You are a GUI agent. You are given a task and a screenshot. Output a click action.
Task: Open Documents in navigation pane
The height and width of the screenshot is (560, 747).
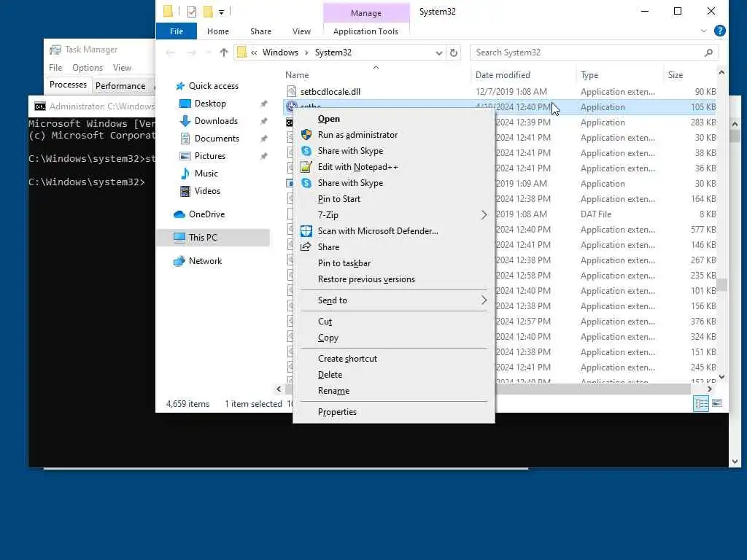(x=217, y=139)
